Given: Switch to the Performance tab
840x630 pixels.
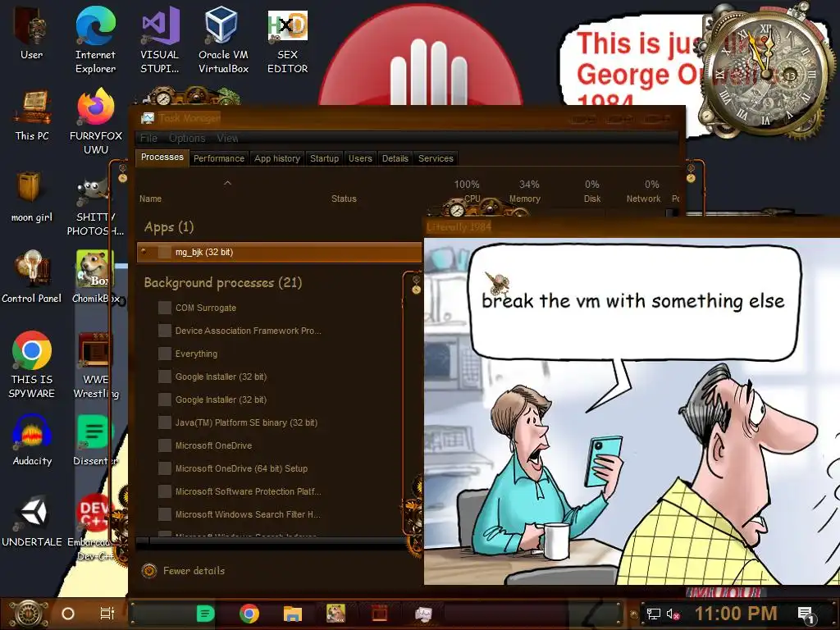Looking at the screenshot, I should (218, 158).
